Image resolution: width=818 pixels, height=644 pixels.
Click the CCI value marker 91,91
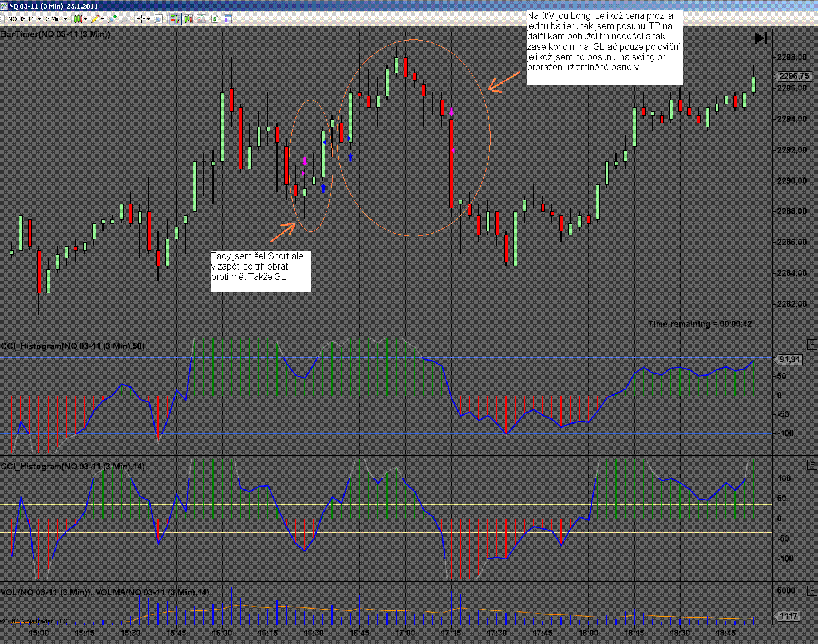coord(789,359)
